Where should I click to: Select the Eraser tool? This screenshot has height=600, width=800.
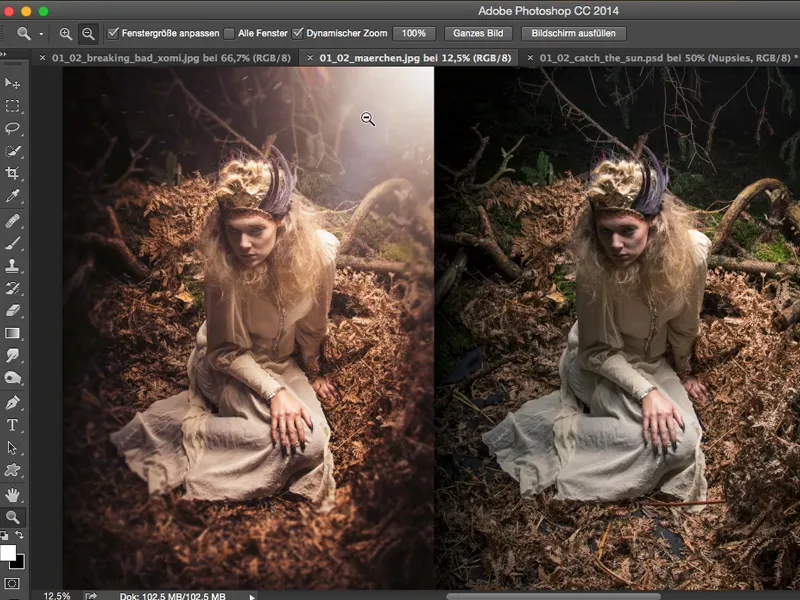click(x=12, y=310)
